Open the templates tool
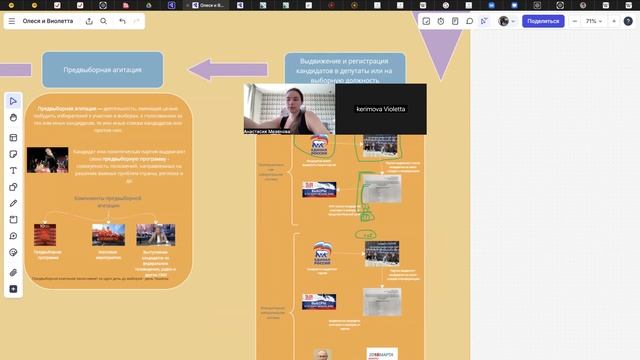640x360 pixels. click(x=13, y=138)
